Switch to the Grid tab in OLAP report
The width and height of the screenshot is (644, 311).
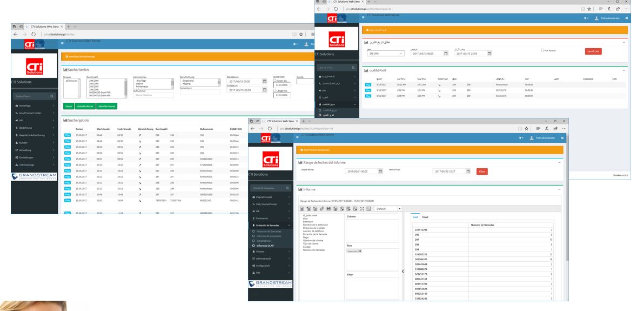[415, 217]
